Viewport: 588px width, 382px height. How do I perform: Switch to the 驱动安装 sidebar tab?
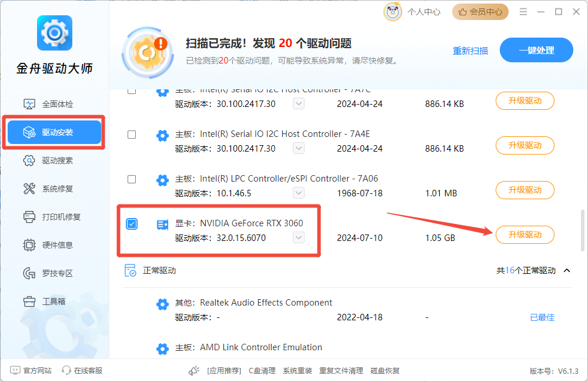[x=54, y=132]
